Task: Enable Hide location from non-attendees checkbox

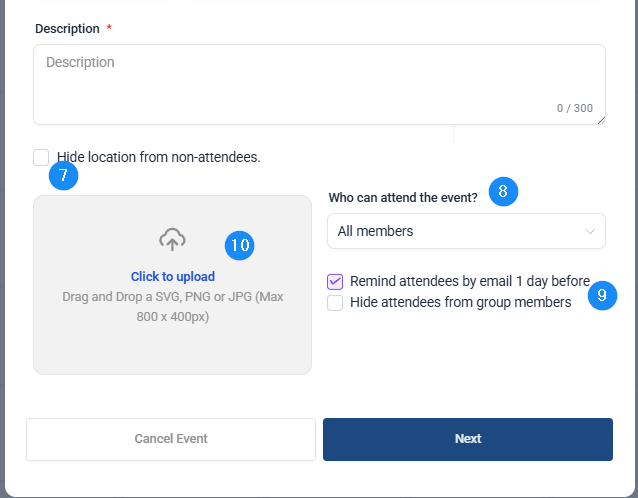Action: pyautogui.click(x=41, y=157)
